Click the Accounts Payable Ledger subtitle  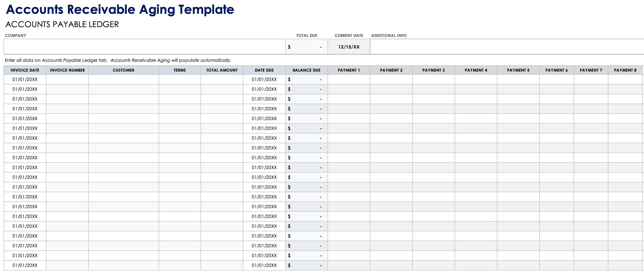(62, 24)
